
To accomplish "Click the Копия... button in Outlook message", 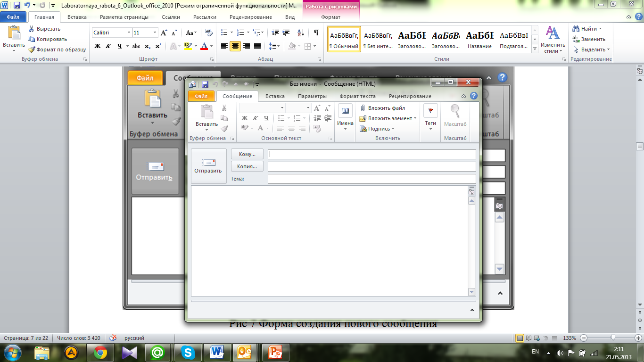I will click(x=247, y=166).
